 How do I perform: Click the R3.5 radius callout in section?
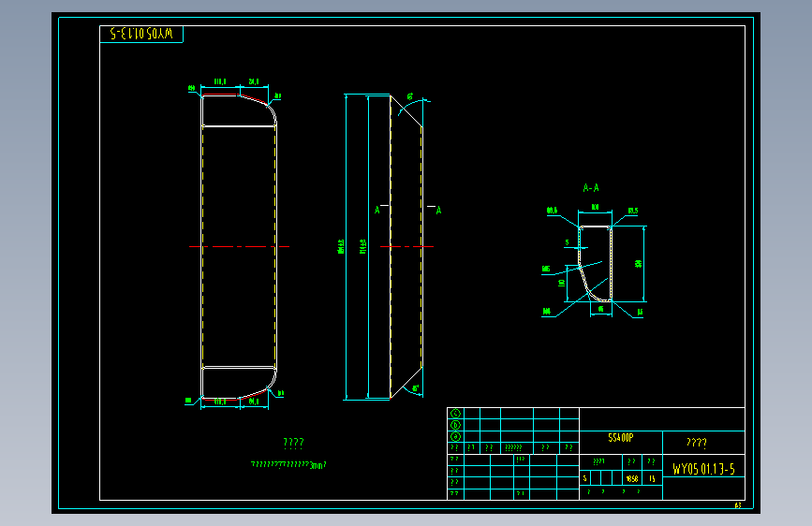[633, 211]
